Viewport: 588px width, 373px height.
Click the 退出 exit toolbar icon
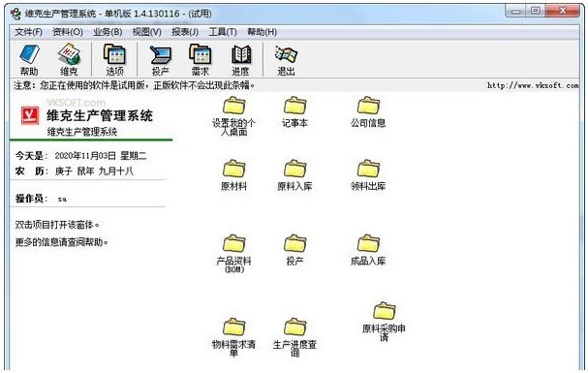coord(286,60)
